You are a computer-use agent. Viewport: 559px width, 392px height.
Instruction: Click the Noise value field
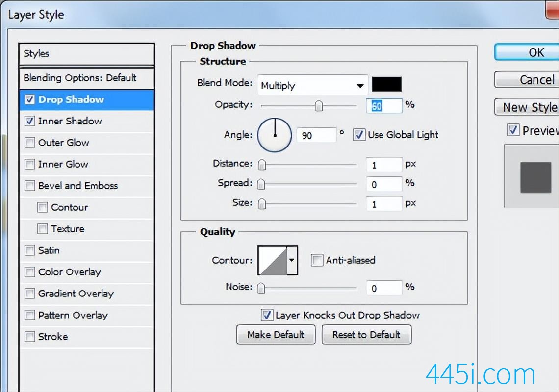click(384, 288)
